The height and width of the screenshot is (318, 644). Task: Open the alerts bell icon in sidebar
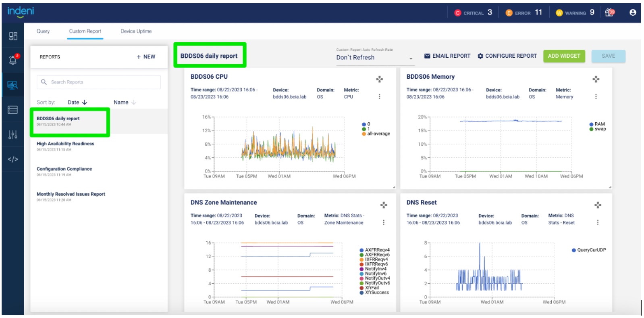[x=13, y=60]
